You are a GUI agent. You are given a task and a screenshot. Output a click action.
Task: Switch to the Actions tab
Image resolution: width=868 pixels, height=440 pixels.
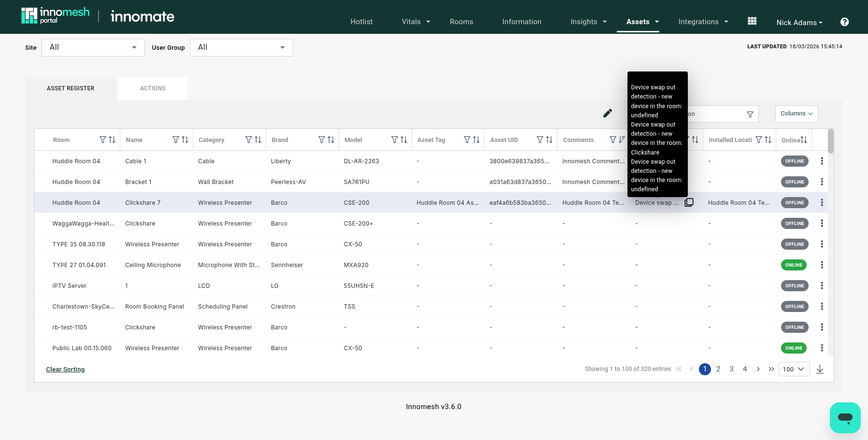tap(153, 88)
